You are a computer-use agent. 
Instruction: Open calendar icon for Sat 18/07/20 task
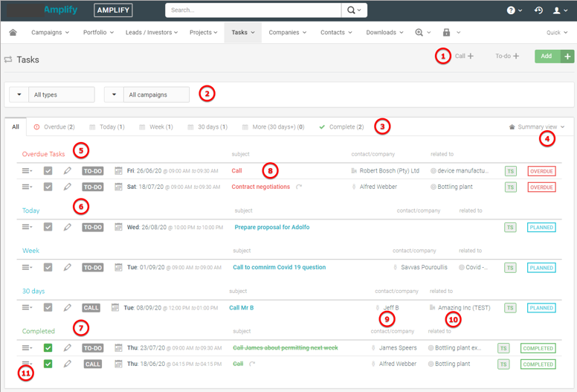(x=118, y=187)
